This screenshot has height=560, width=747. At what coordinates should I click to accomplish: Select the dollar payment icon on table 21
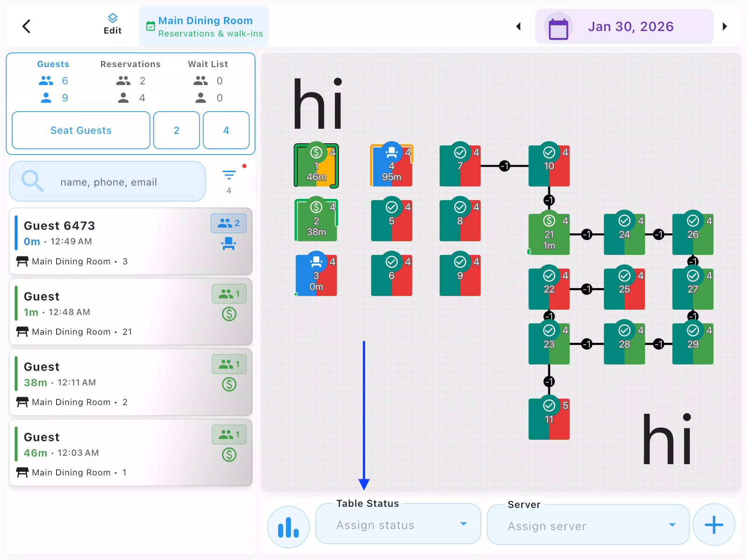tap(549, 220)
